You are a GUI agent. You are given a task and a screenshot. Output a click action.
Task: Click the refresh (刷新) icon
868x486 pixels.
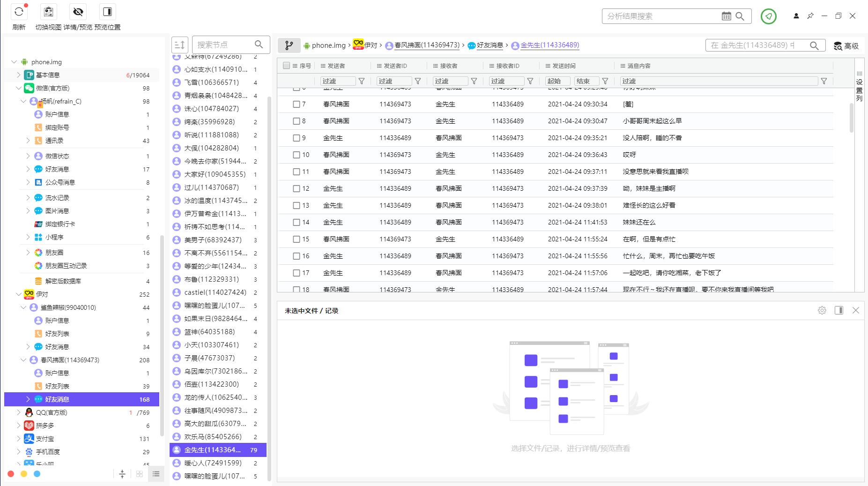pyautogui.click(x=19, y=12)
